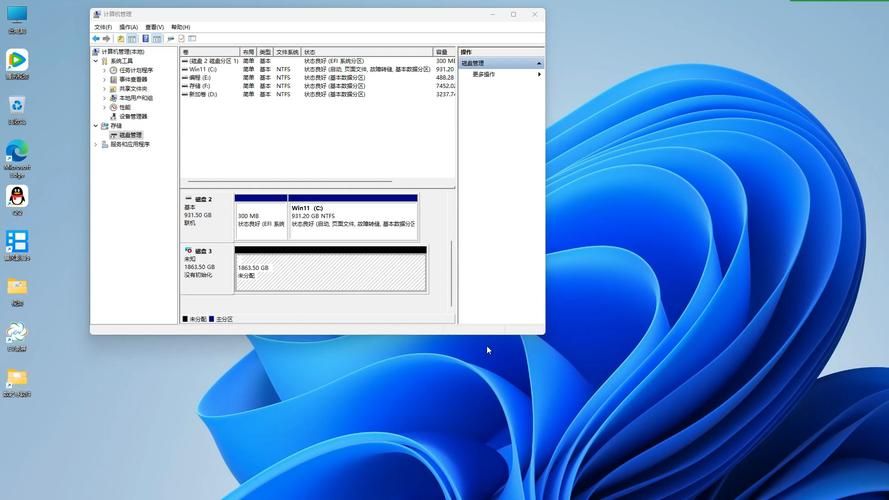Click the Forward arrow in the toolbar

(106, 39)
